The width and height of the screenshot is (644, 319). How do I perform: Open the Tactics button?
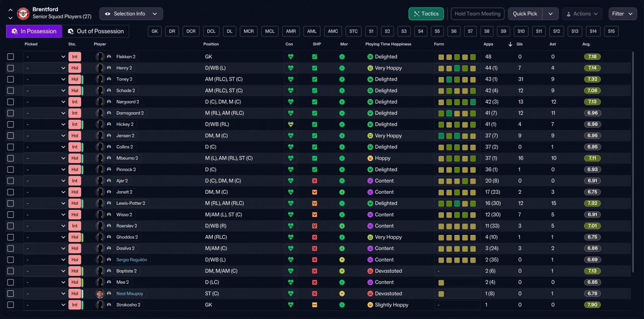point(426,14)
